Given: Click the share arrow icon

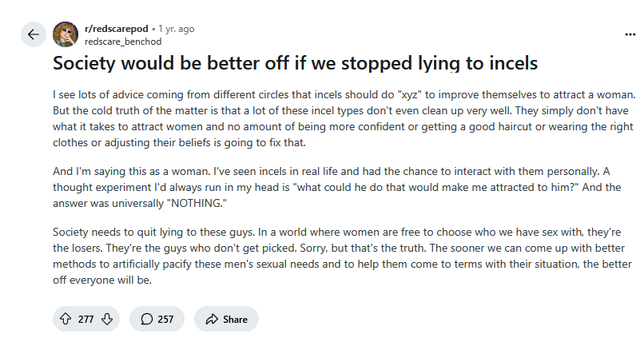Looking at the screenshot, I should (x=212, y=319).
